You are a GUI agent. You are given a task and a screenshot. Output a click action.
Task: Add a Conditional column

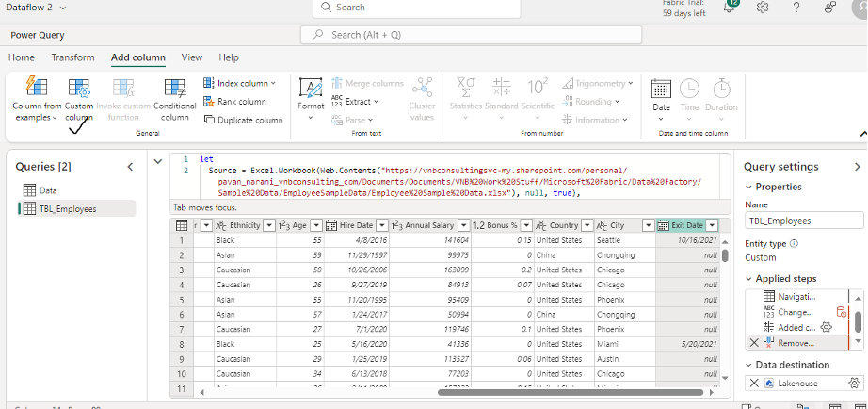pyautogui.click(x=174, y=100)
